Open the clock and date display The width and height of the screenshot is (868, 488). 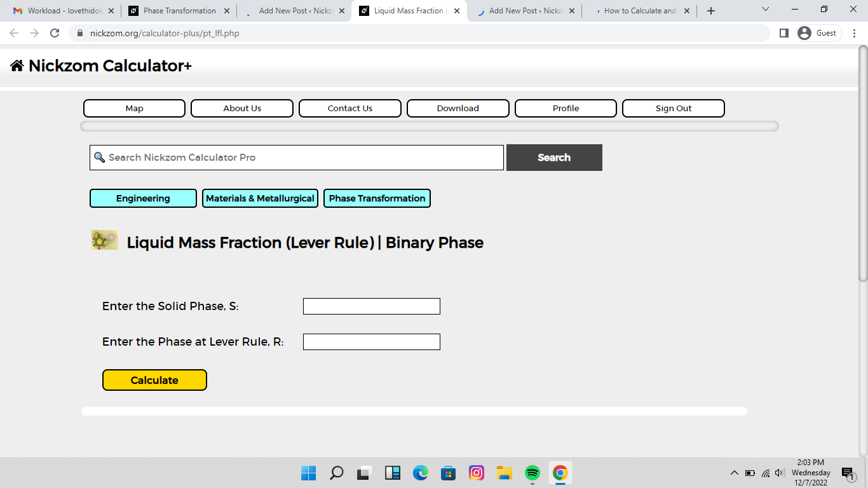point(811,473)
